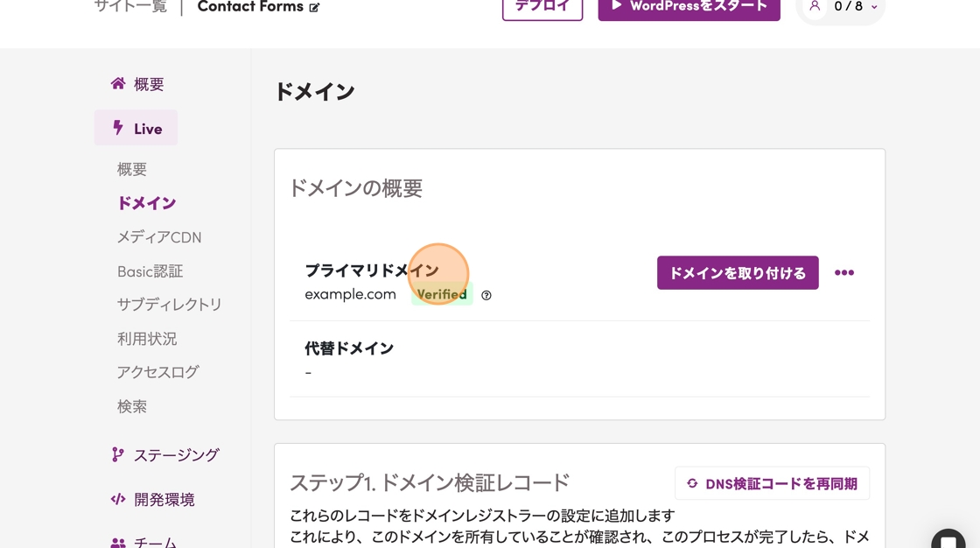Click DNS検証コードを再同期 button
The width and height of the screenshot is (980, 548).
[x=772, y=483]
